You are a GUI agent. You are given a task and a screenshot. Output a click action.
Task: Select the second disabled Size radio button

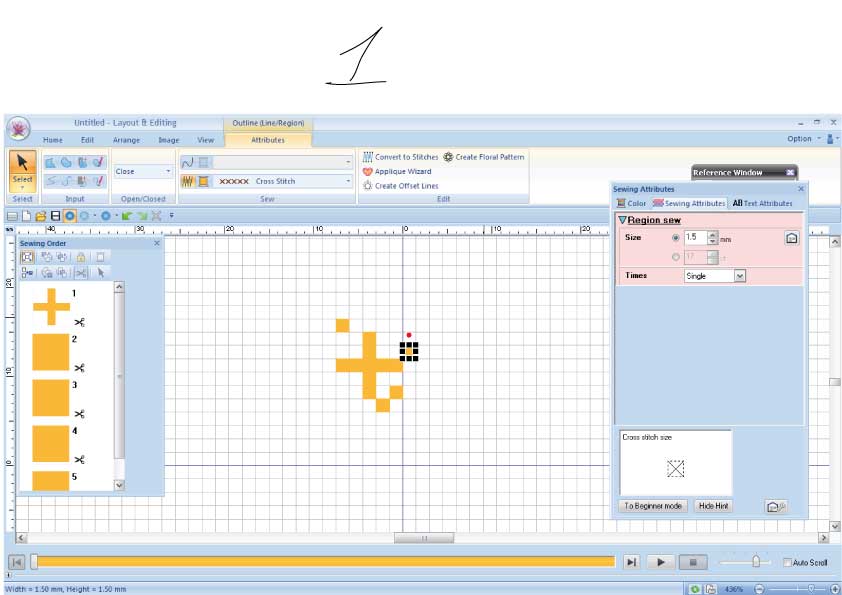click(676, 257)
